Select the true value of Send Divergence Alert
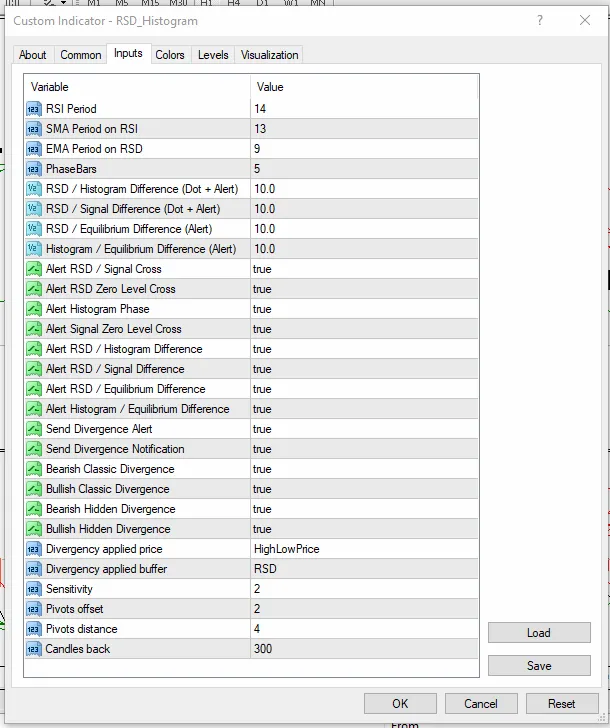610x728 pixels. (x=262, y=429)
